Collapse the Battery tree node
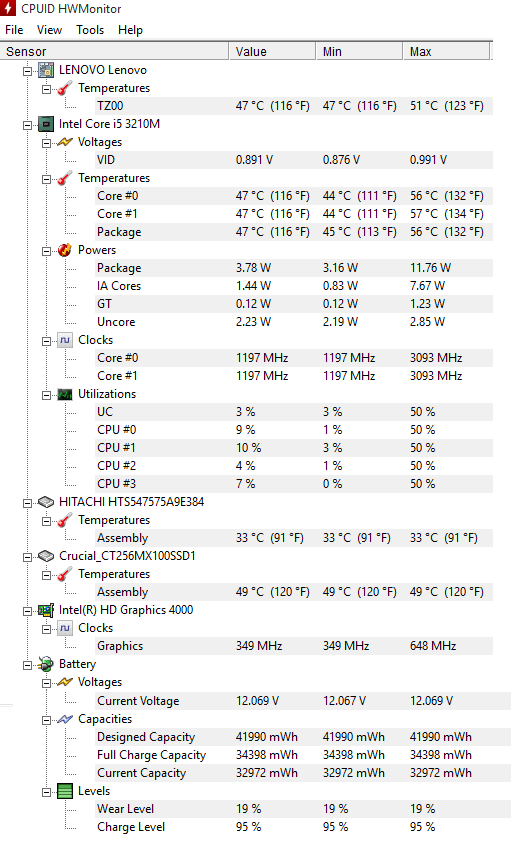 28,665
